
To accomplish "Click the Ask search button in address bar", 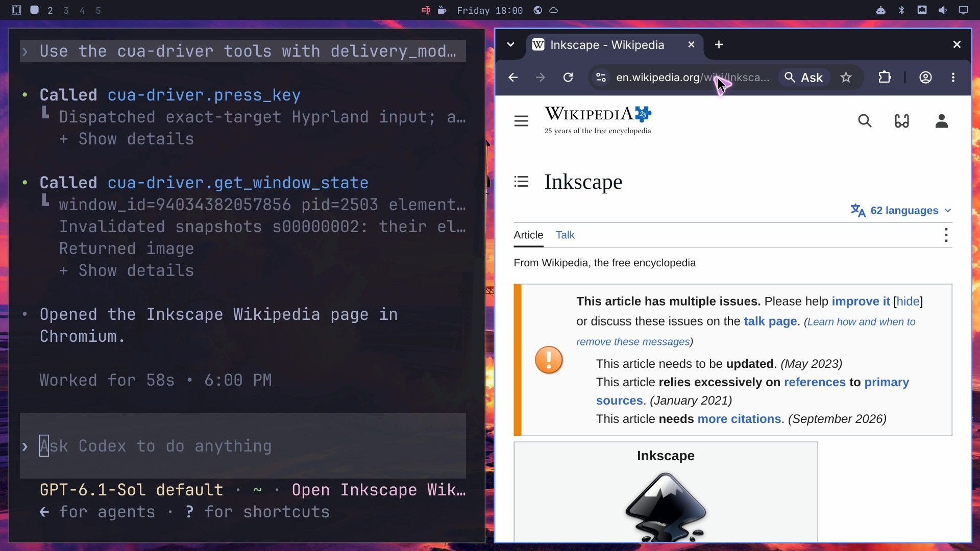I will pyautogui.click(x=804, y=78).
